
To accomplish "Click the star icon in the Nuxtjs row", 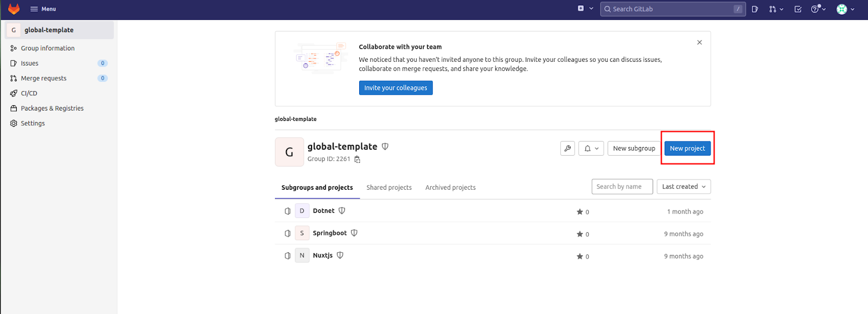I will pos(580,257).
